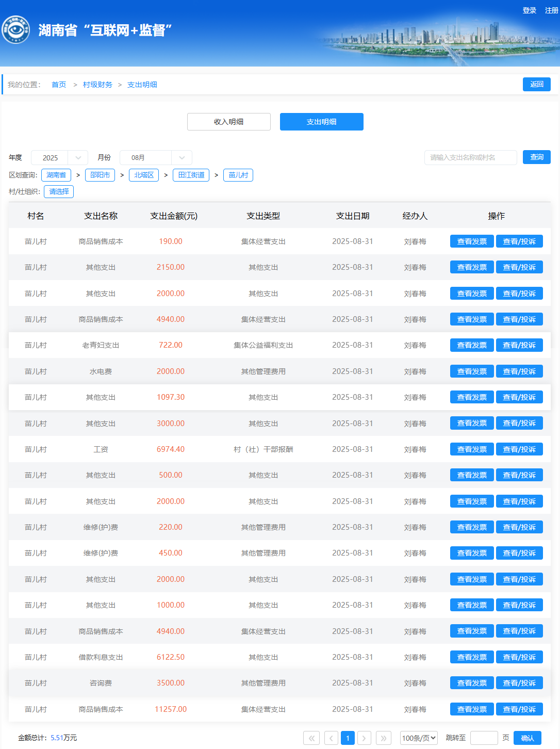Image resolution: width=560 pixels, height=749 pixels.
Task: Go to the first page arrow
Action: (x=311, y=738)
